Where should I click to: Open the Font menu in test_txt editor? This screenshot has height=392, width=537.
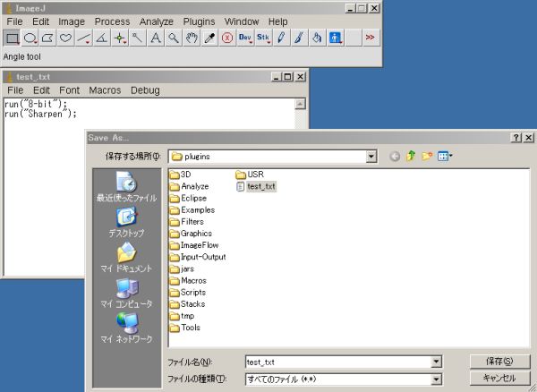click(x=69, y=90)
